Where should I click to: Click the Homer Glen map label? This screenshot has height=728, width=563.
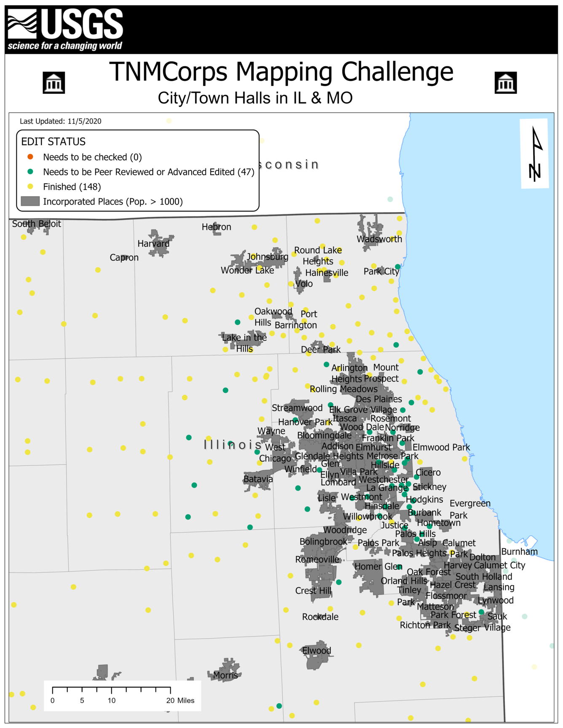coord(378,567)
